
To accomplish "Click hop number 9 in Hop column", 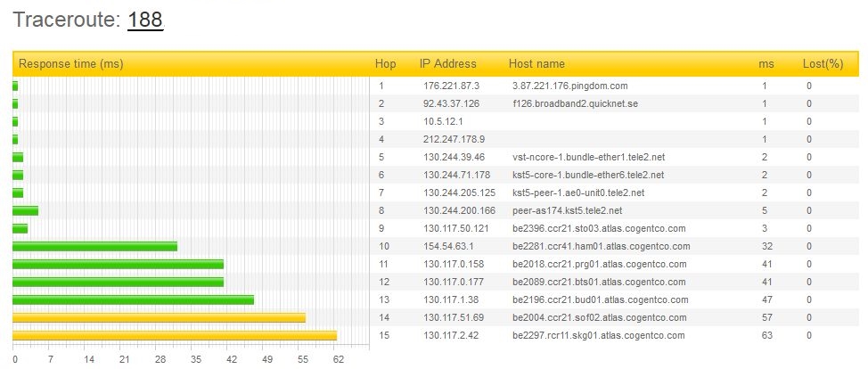I will click(x=381, y=228).
